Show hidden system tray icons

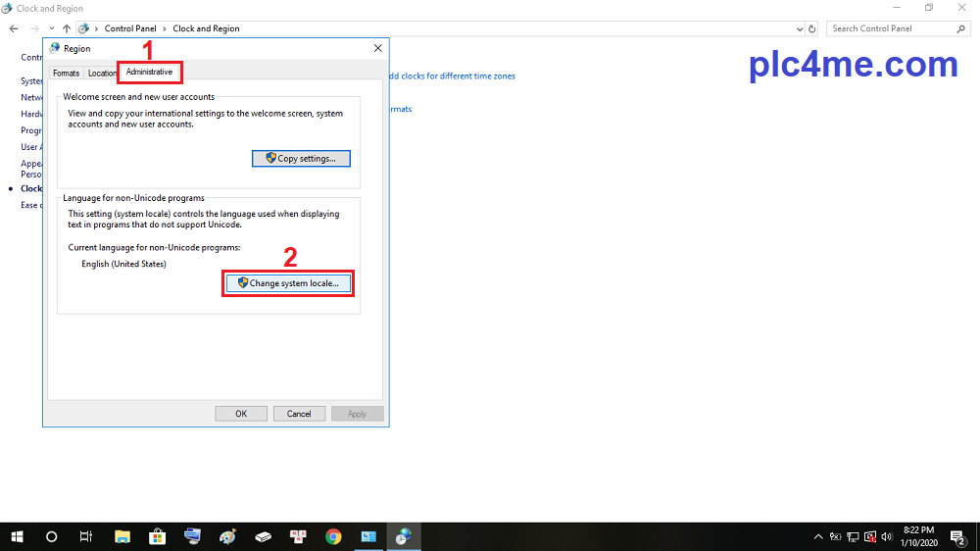coord(818,536)
